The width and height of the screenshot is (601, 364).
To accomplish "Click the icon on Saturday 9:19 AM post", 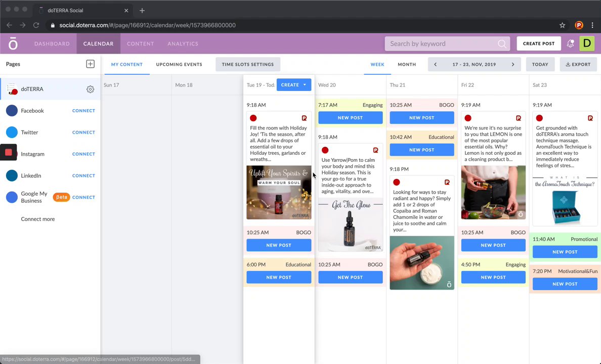I will (590, 118).
